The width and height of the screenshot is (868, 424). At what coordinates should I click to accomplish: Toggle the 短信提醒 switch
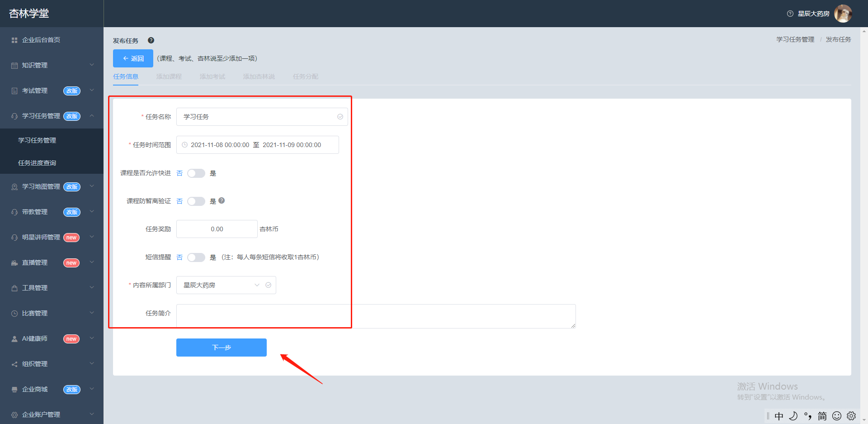point(196,257)
